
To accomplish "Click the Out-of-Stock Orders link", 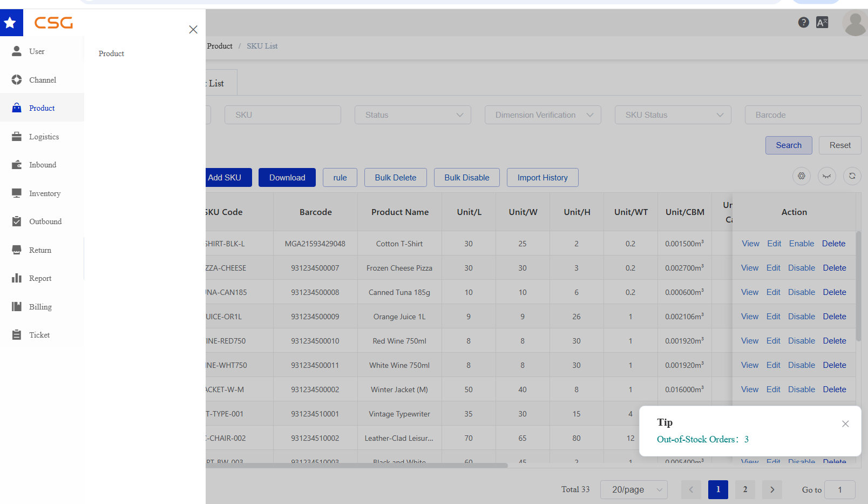I will coord(703,439).
